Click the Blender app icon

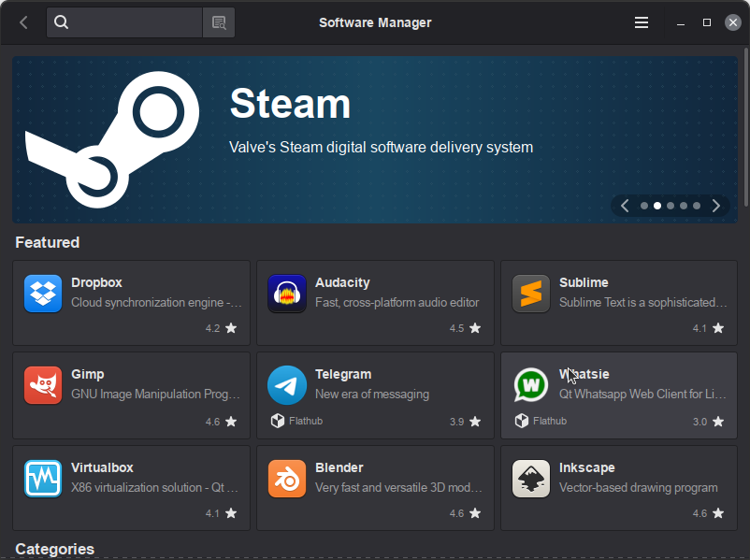[x=287, y=479]
